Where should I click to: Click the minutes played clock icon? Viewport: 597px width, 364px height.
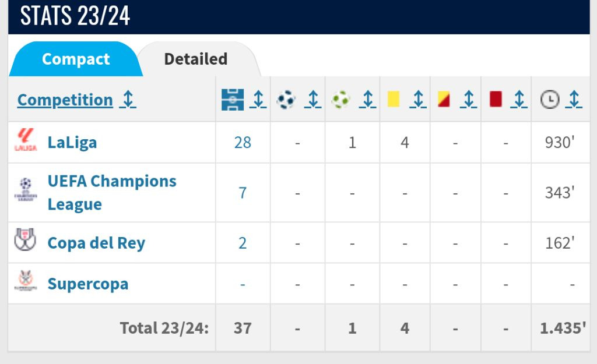550,100
